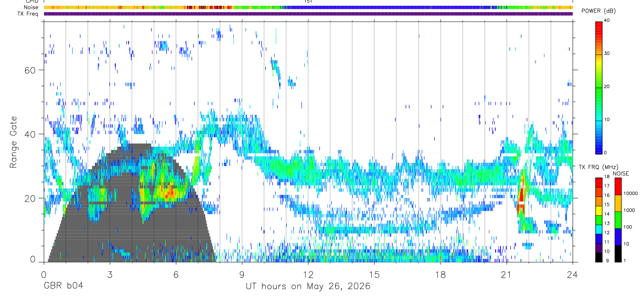Click the time axis tick label 12

click(x=308, y=274)
